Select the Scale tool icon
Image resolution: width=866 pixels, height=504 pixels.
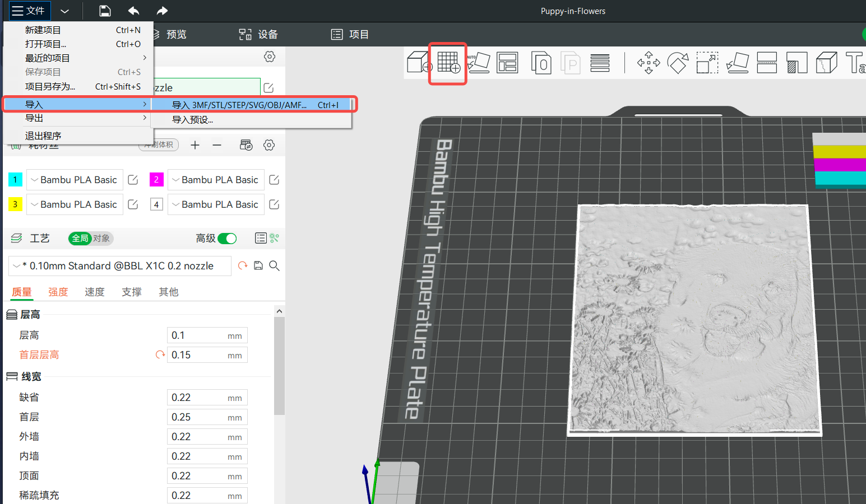707,62
